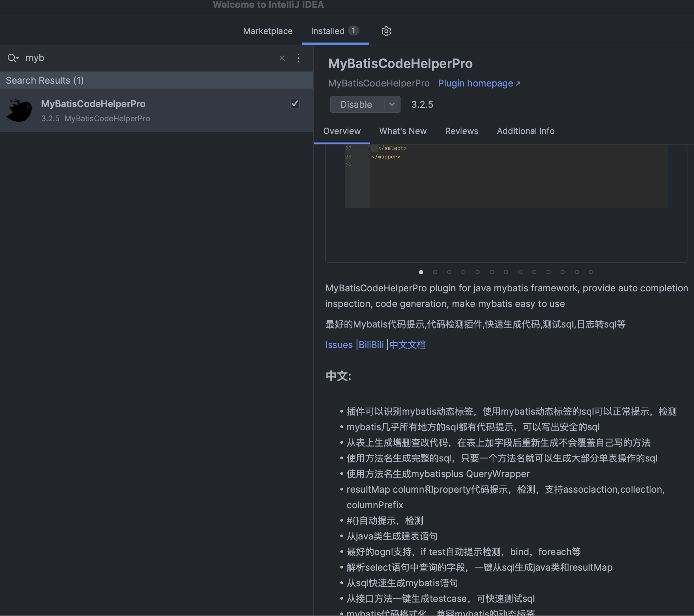Open the BiliBili link
The height and width of the screenshot is (616, 694).
coord(371,345)
